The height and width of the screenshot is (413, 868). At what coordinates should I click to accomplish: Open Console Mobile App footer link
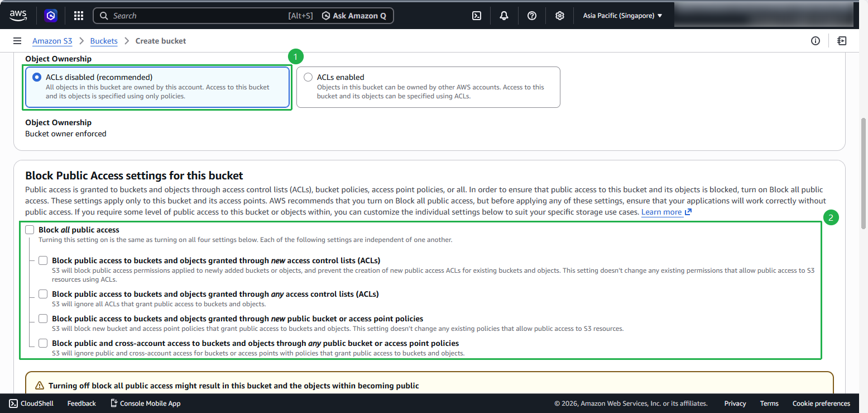coord(145,403)
